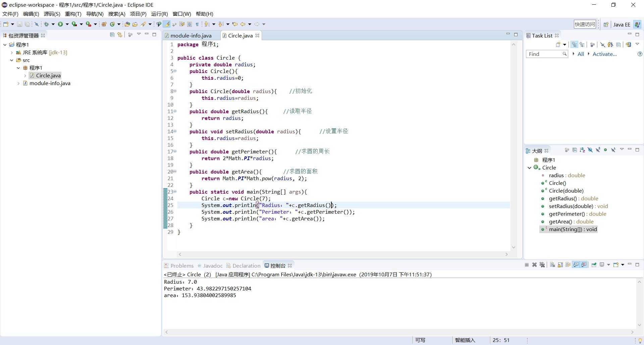Click the New Java Class icon
Image resolution: width=644 pixels, height=345 pixels.
tap(112, 24)
